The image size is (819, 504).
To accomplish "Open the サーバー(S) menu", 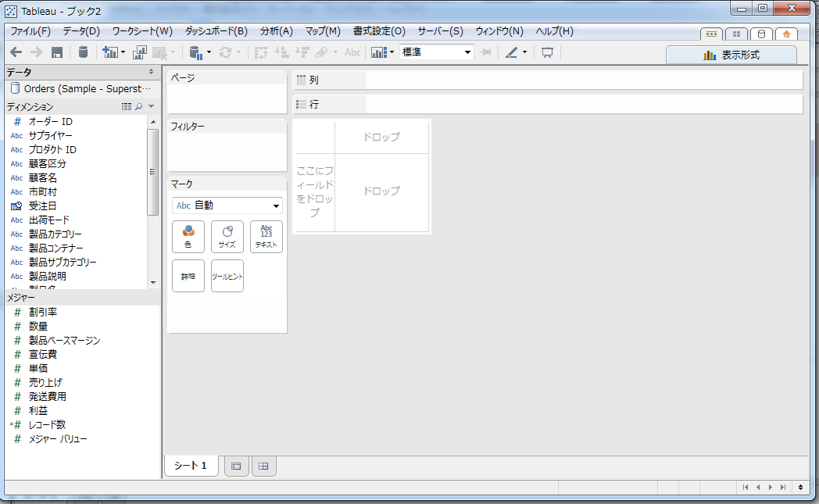I will pos(440,31).
